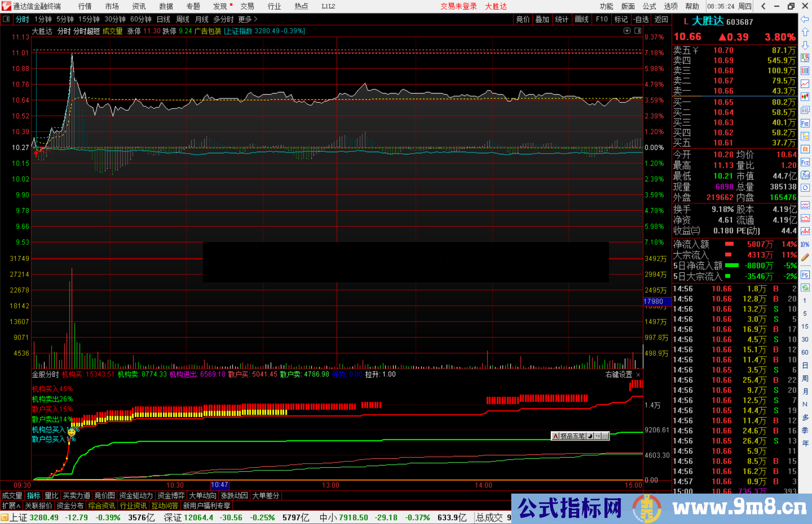Click the panel layout icon beside 8.37%
Image resolution: width=812 pixels, height=524 pixels.
click(x=638, y=31)
